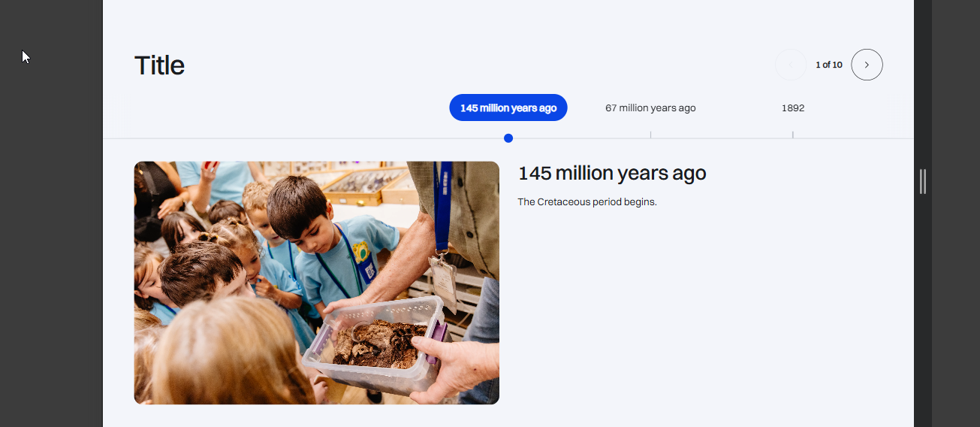This screenshot has width=980, height=427.
Task: Click The Cretaceous period begins description
Action: (x=587, y=201)
